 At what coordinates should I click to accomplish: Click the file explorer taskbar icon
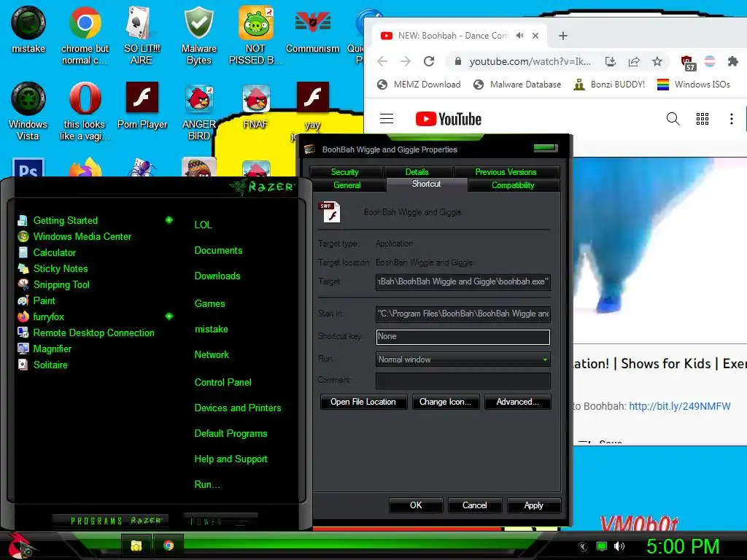pyautogui.click(x=136, y=545)
